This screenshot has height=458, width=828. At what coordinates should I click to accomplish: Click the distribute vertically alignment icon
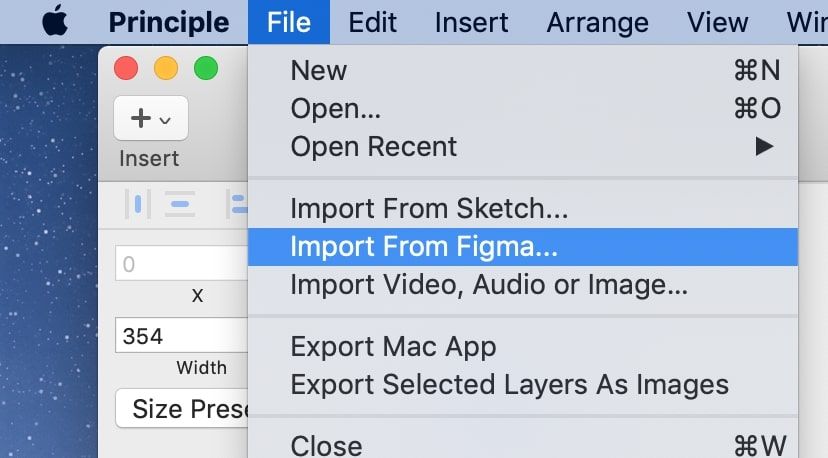pos(180,205)
